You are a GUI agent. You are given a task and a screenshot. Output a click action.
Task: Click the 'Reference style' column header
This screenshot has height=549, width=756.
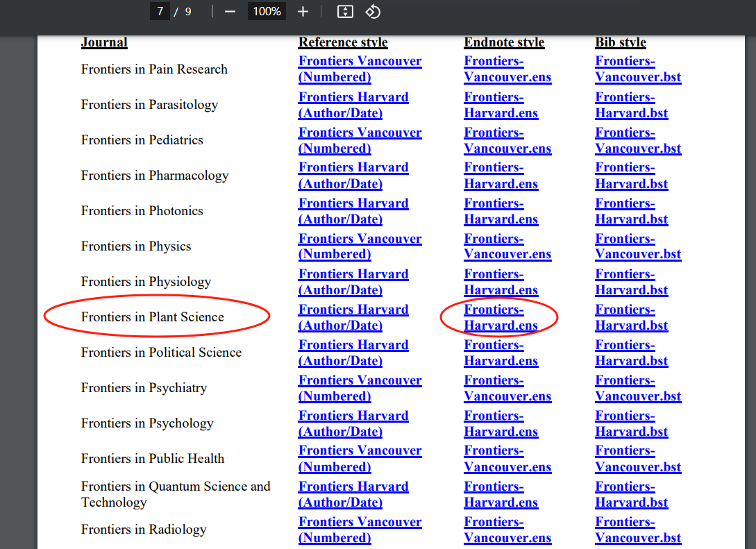[x=343, y=42]
